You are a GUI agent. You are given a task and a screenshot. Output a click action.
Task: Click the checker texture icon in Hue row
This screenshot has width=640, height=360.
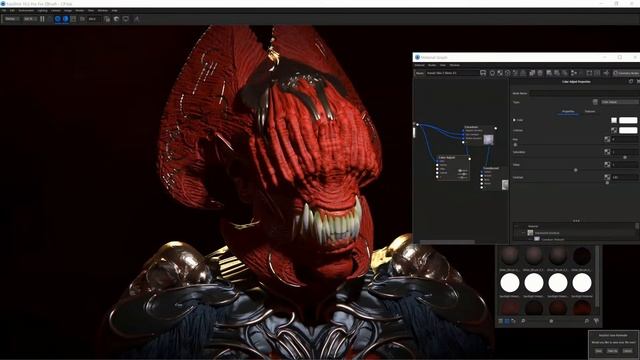(x=607, y=140)
